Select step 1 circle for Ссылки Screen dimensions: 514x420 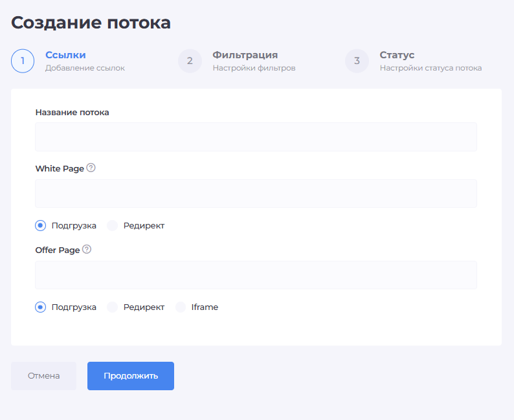[23, 61]
